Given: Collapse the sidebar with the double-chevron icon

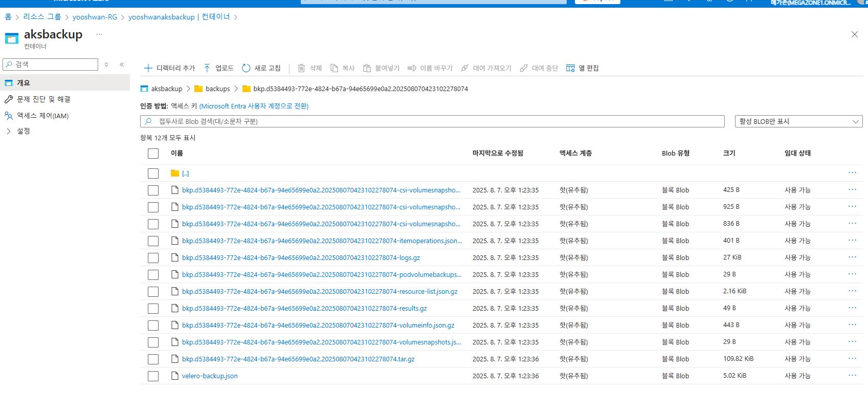Looking at the screenshot, I should (122, 64).
